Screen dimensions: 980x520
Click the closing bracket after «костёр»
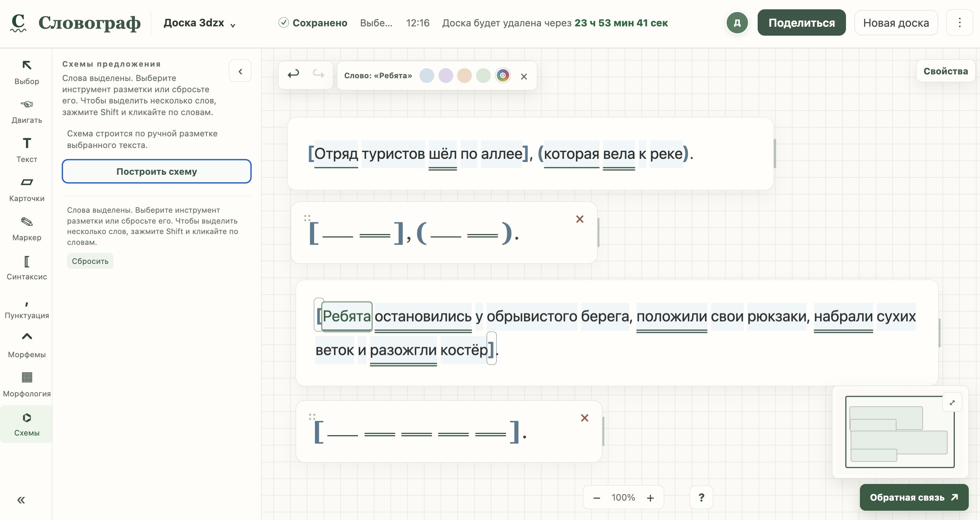click(491, 349)
